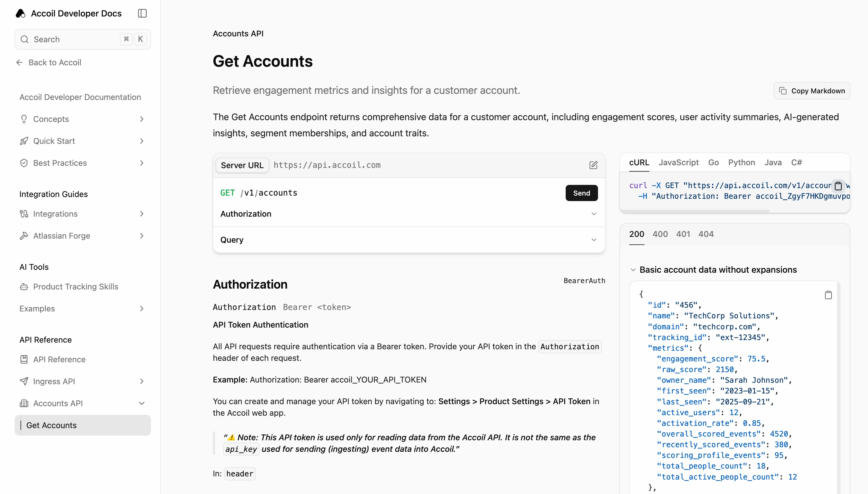Copy the JSON response via clipboard icon
Viewport: 868px width, 494px height.
point(828,294)
